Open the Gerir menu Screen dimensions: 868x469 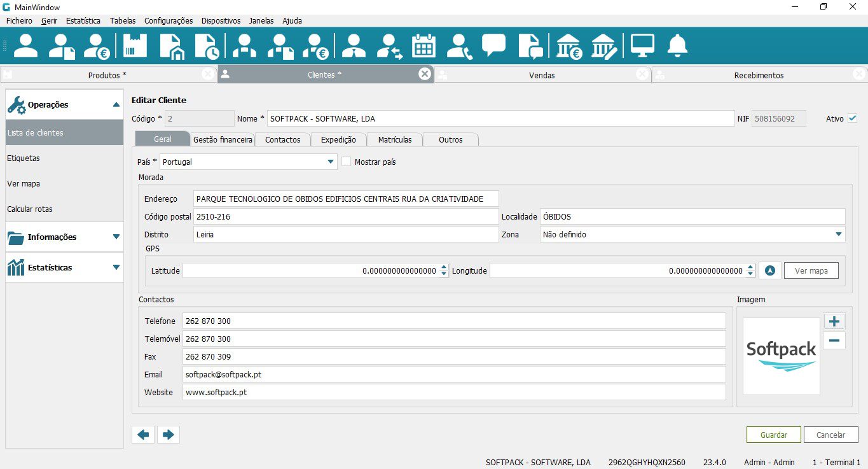coord(49,20)
